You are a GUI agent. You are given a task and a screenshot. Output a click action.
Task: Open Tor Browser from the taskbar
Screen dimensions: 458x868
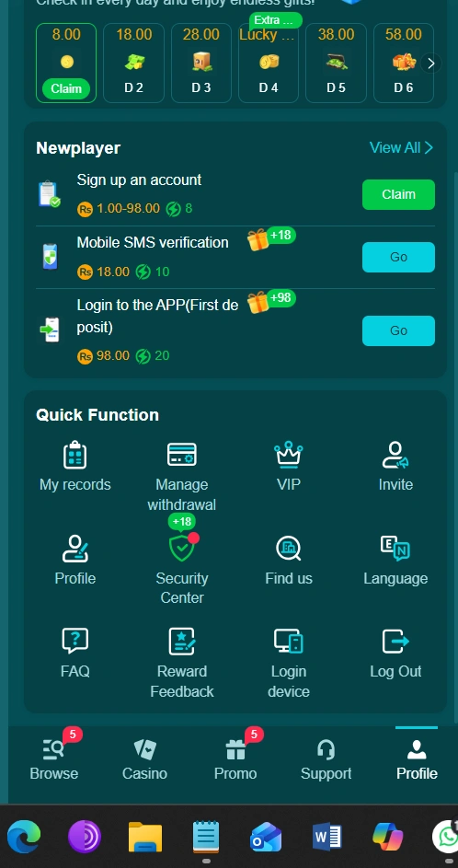(x=85, y=837)
